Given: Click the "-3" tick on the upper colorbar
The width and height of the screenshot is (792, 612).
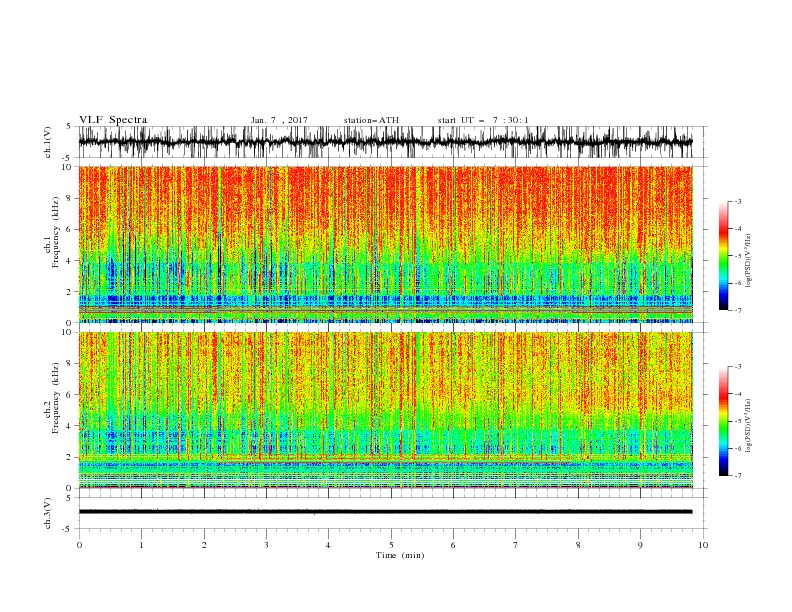Looking at the screenshot, I should pyautogui.click(x=738, y=201).
